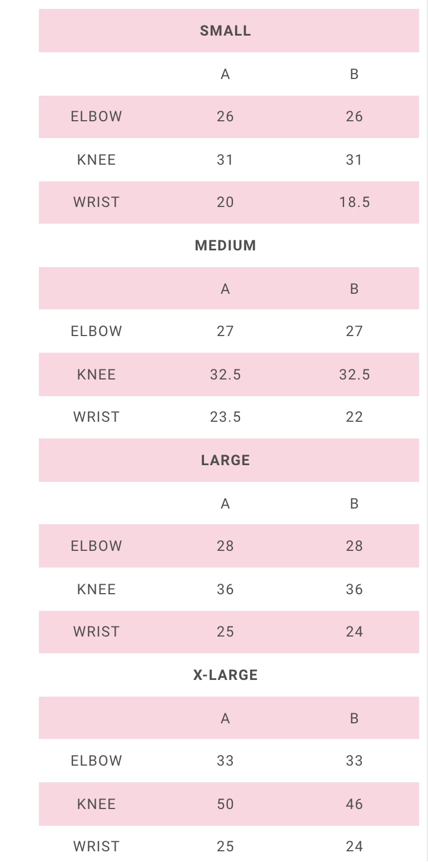
Task: Click the column B elbow value 27 in Medium
Action: (x=354, y=331)
